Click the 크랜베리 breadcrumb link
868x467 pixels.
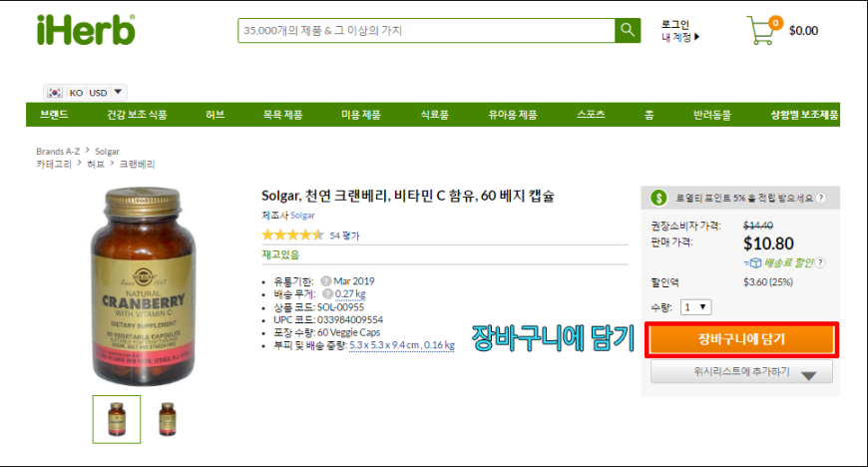click(x=138, y=164)
